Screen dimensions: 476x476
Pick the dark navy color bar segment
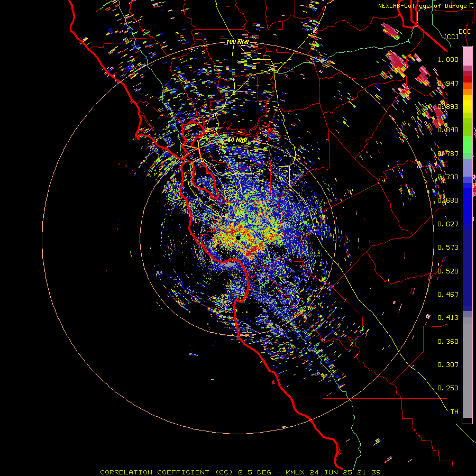[x=467, y=267]
